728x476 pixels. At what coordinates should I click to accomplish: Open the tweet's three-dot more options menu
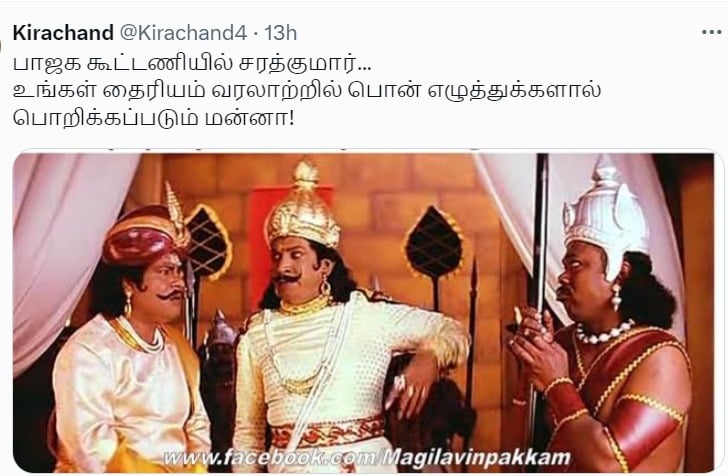(x=711, y=33)
